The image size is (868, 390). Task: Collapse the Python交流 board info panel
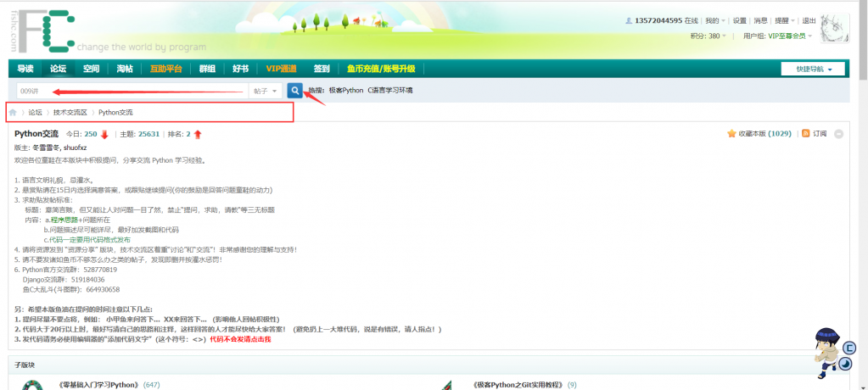point(838,134)
